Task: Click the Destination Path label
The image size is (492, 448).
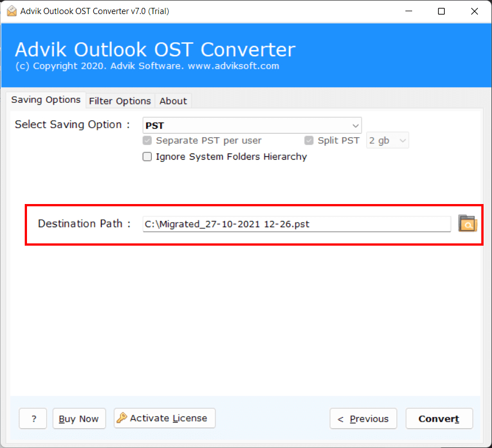Action: tap(84, 224)
